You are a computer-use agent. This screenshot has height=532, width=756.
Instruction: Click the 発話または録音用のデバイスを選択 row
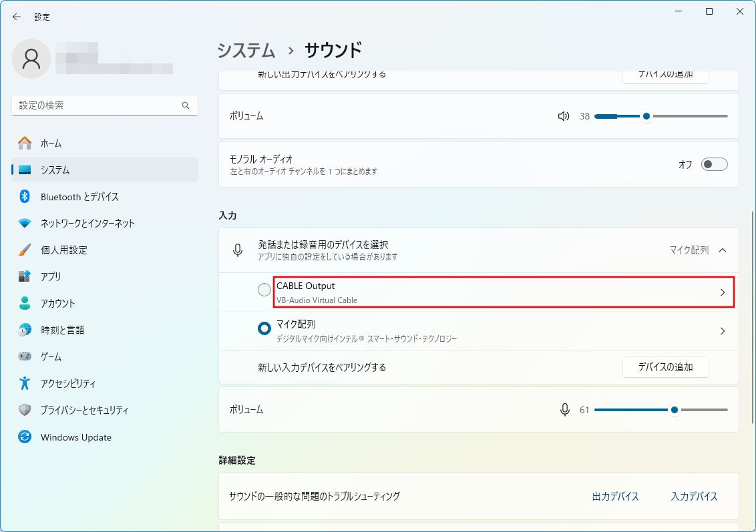[479, 250]
